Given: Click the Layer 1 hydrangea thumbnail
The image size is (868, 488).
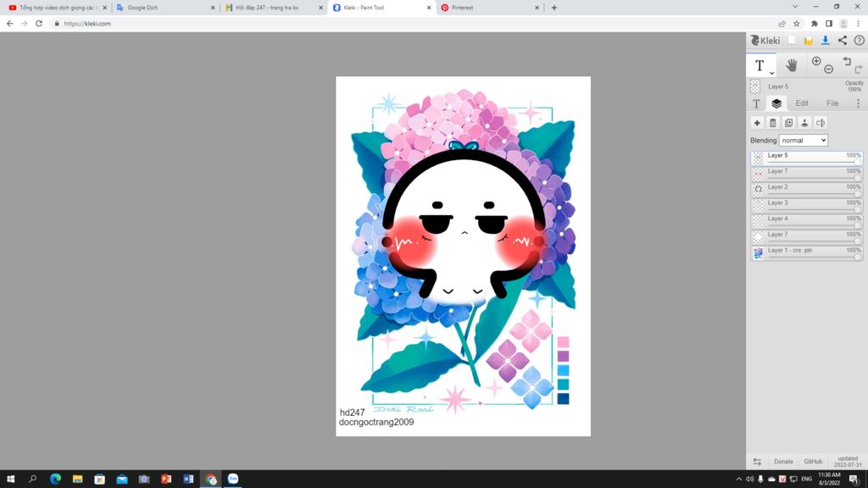Looking at the screenshot, I should click(x=758, y=252).
